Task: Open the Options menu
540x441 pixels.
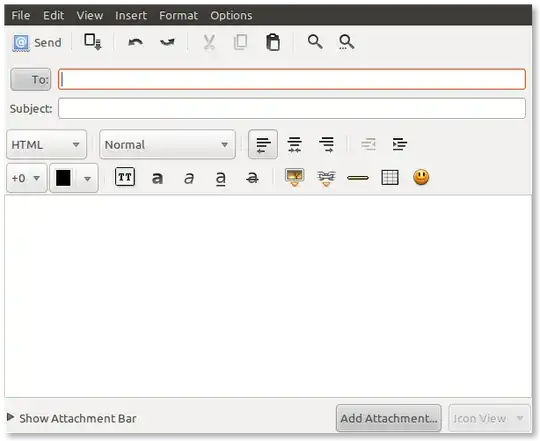Action: coord(231,15)
